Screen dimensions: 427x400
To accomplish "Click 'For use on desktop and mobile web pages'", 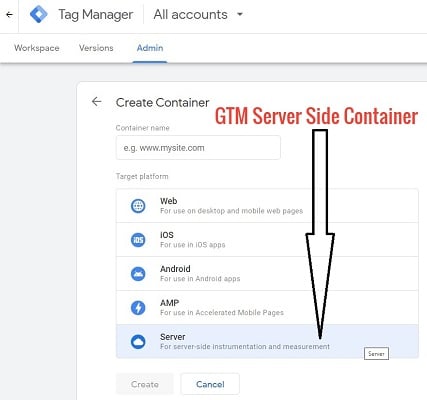I will 231,211.
